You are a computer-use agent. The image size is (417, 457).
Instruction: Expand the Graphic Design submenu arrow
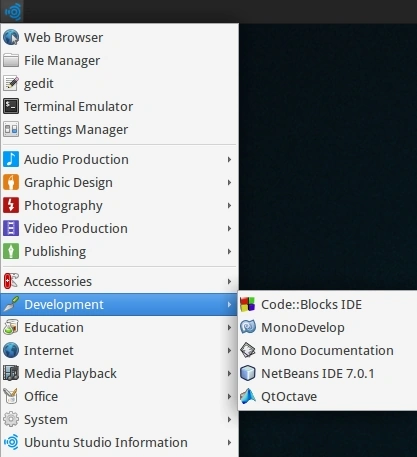[x=229, y=182]
